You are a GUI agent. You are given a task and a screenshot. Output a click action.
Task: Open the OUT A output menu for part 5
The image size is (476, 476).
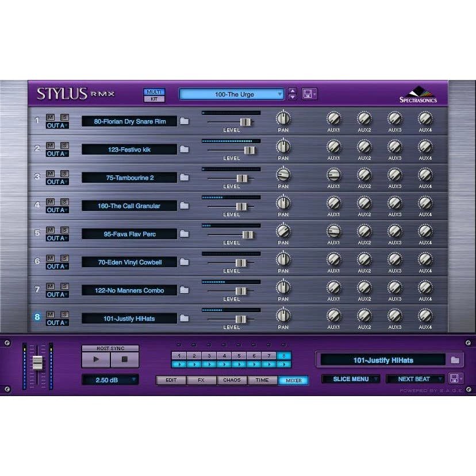(57, 239)
